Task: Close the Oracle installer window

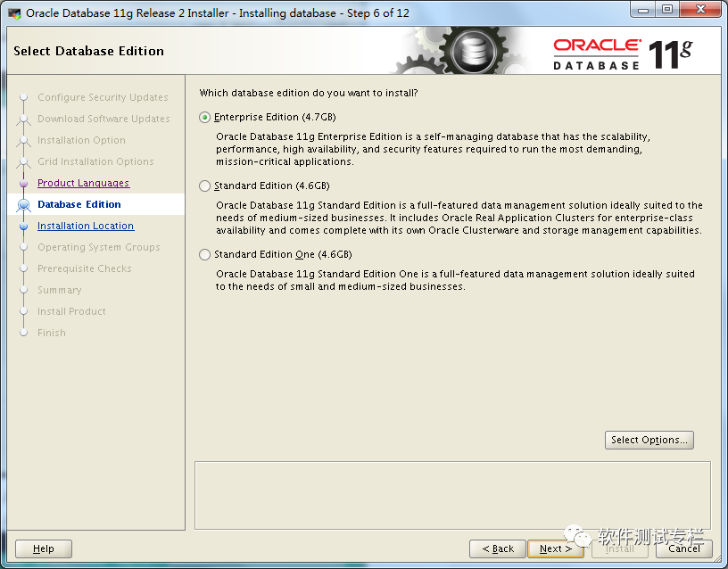Action: point(701,10)
